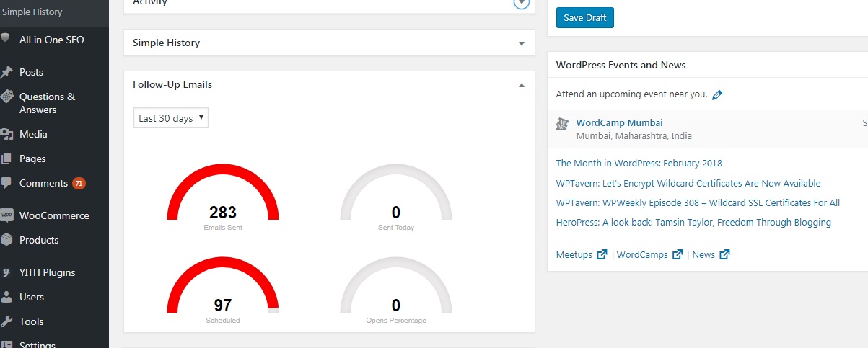Toggle the Activity panel arrow
Viewport: 868px width, 348px height.
pos(522,3)
